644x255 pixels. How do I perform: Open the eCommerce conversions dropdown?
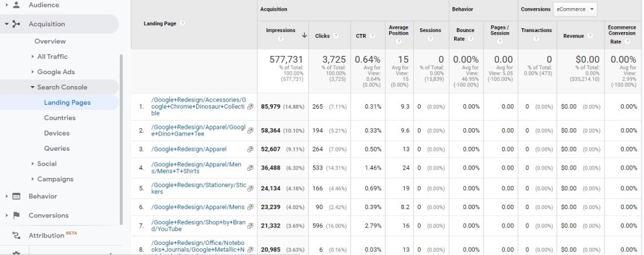point(575,9)
